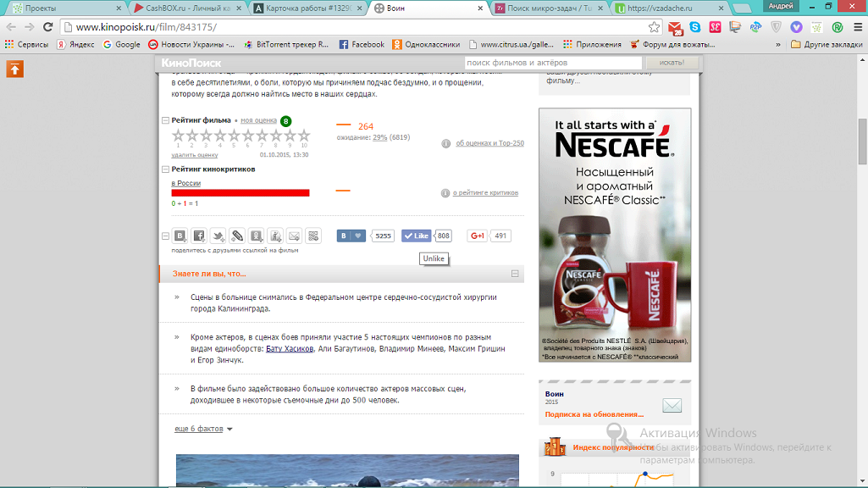The height and width of the screenshot is (488, 868).
Task: Rate the film 10 stars
Action: pos(304,136)
